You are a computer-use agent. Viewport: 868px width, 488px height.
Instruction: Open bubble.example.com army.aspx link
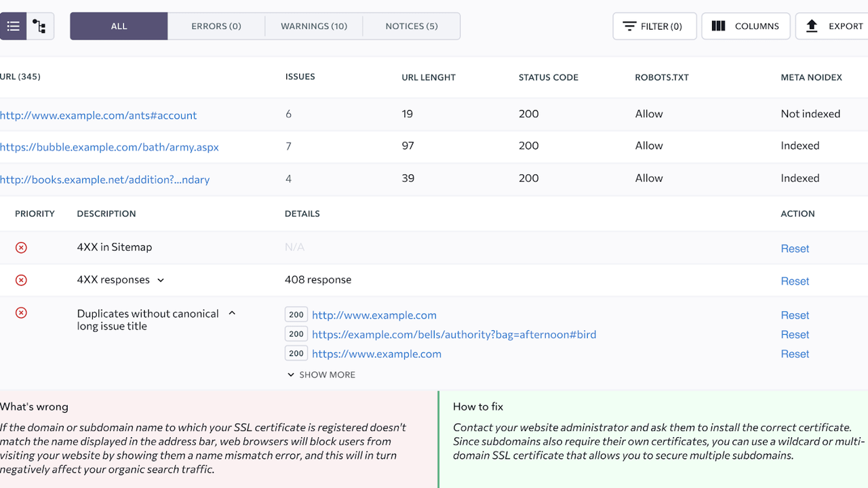click(109, 147)
